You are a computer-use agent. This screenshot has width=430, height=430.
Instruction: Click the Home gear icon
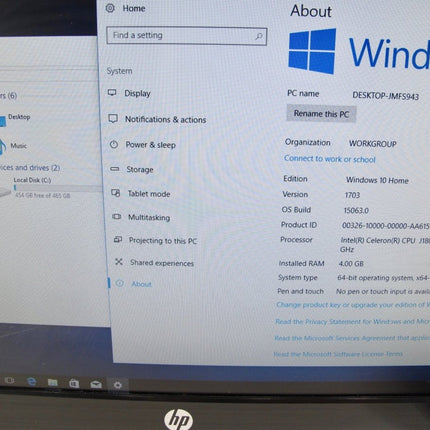click(x=110, y=8)
